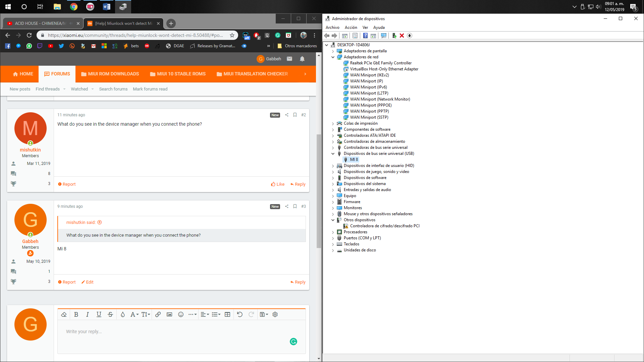Expand the Adaptadores de pantalla node

pos(333,51)
